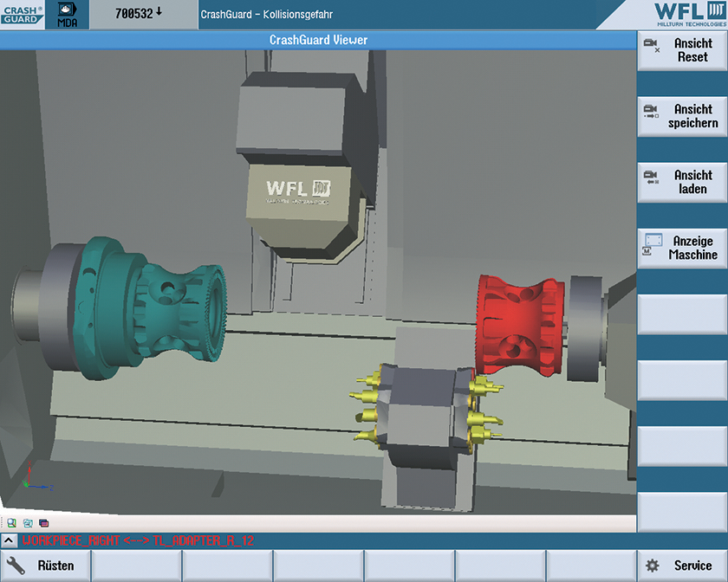This screenshot has height=582, width=728.
Task: Expand the collision message bar arrow
Action: click(x=9, y=540)
